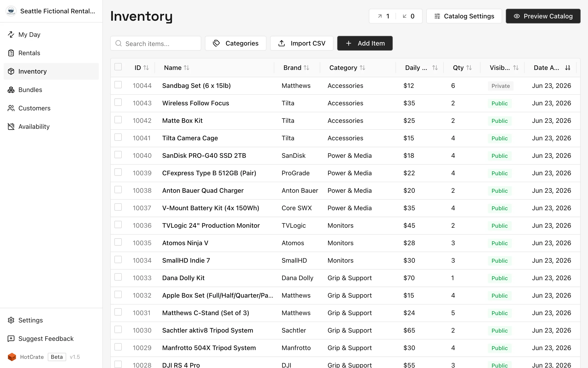Select the Anton Bauer Quad Charger checkbox

coord(118,190)
